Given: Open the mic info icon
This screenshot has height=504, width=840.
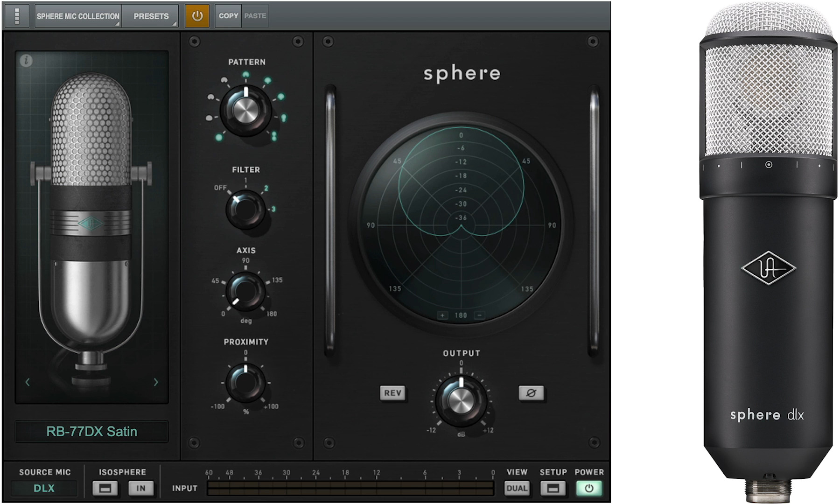Looking at the screenshot, I should 27,60.
